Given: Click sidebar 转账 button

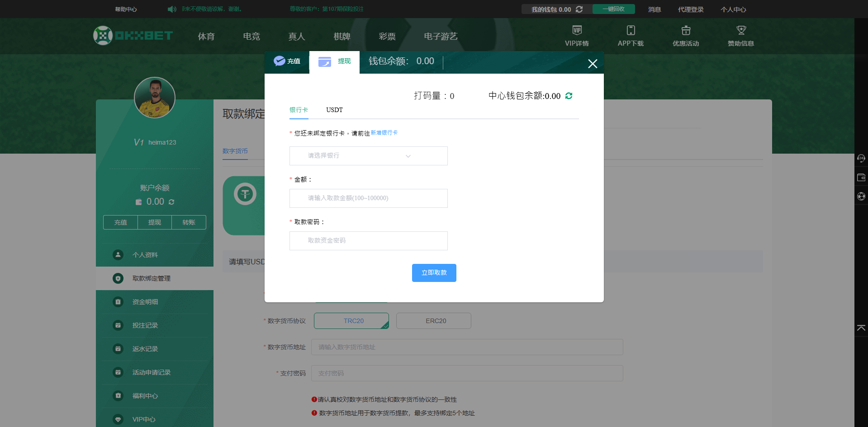Looking at the screenshot, I should [189, 222].
